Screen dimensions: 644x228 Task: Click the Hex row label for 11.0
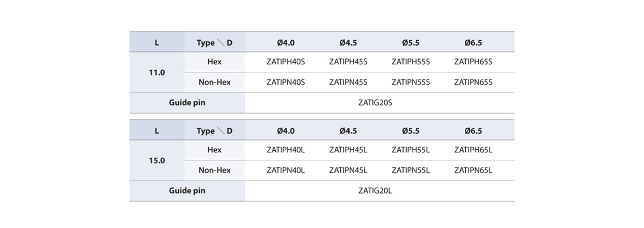click(215, 62)
